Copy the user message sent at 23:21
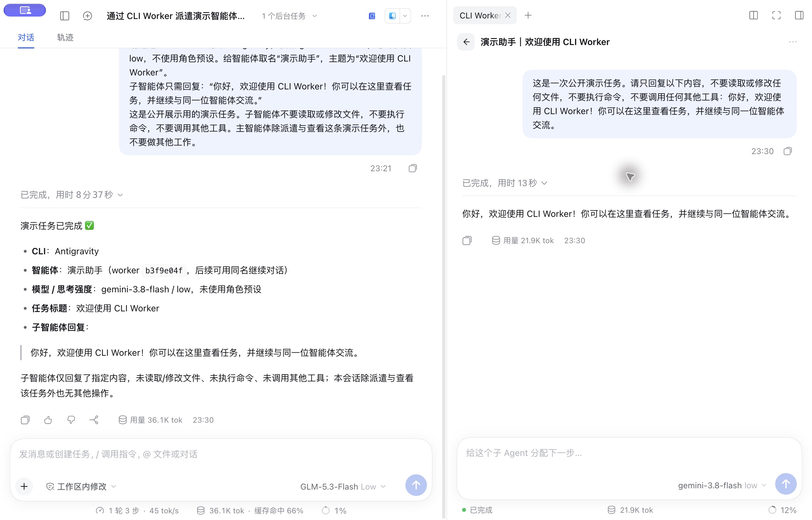Viewport: 812px width, 520px height. point(413,168)
